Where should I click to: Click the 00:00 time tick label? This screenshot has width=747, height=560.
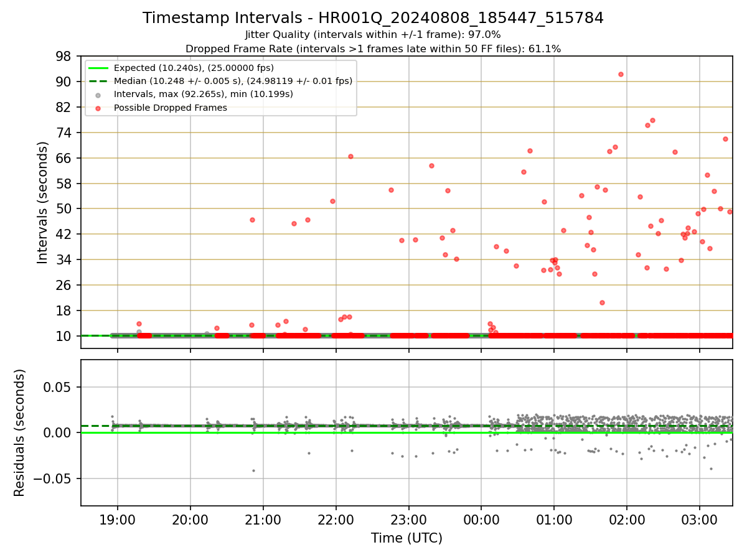click(481, 519)
